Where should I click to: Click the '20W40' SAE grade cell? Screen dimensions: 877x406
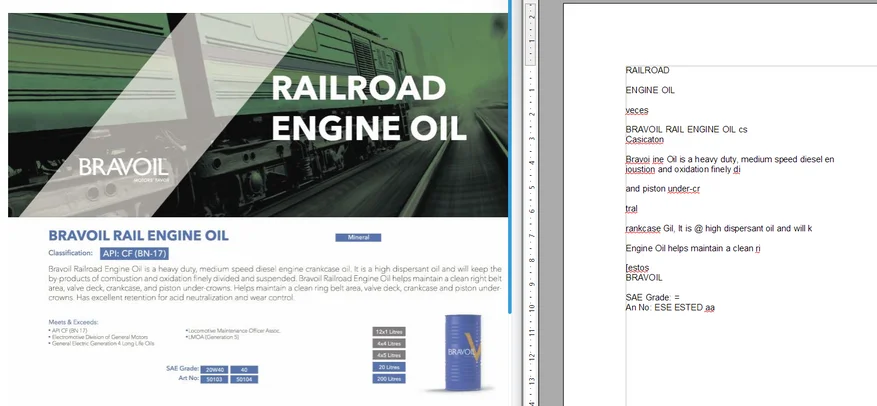pos(214,370)
